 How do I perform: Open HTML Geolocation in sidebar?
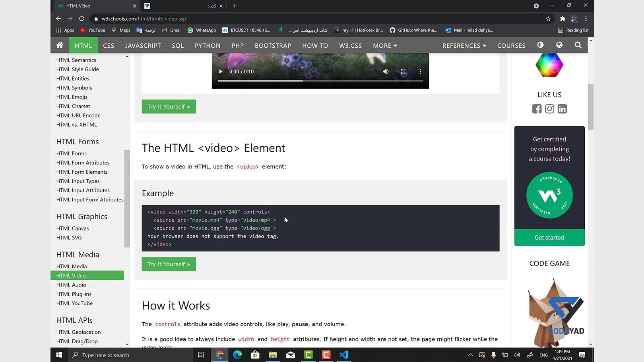pyautogui.click(x=78, y=332)
